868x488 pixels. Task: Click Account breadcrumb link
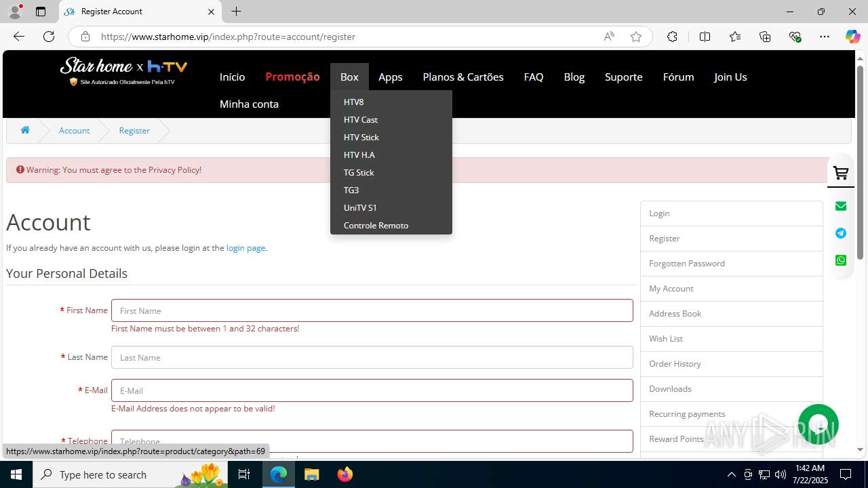pyautogui.click(x=74, y=130)
